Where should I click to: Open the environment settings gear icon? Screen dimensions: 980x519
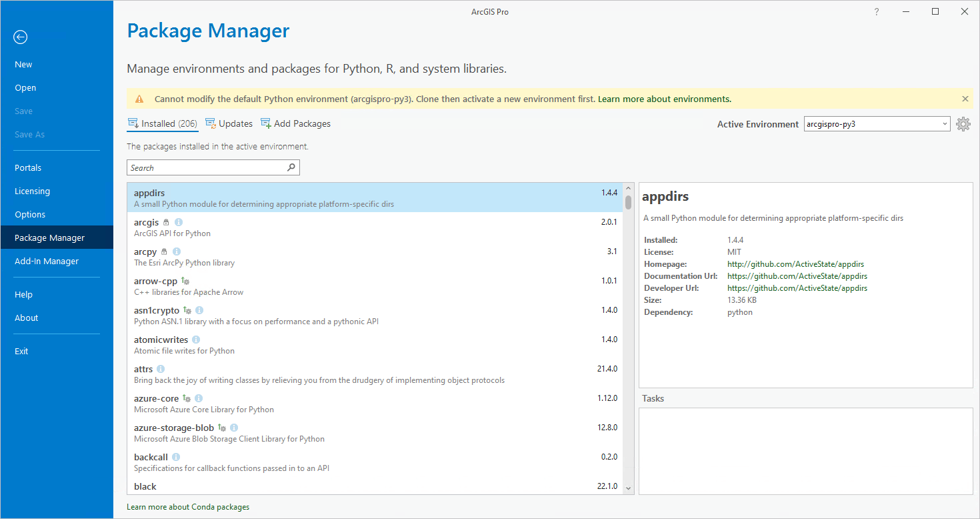[x=963, y=123]
